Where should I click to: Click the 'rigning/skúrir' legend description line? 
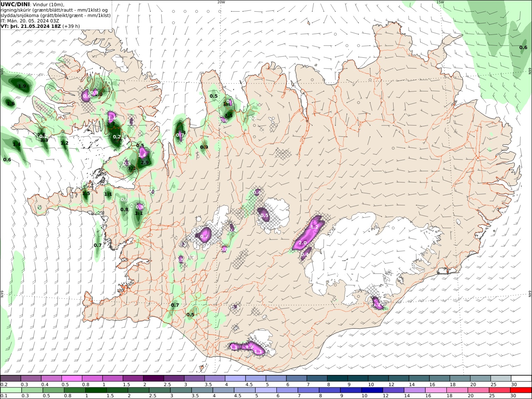(54, 10)
